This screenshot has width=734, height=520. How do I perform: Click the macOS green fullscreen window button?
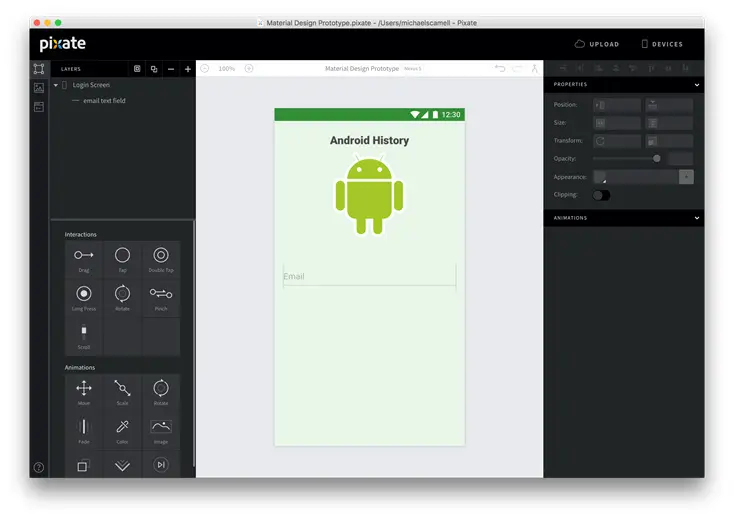pyautogui.click(x=58, y=22)
